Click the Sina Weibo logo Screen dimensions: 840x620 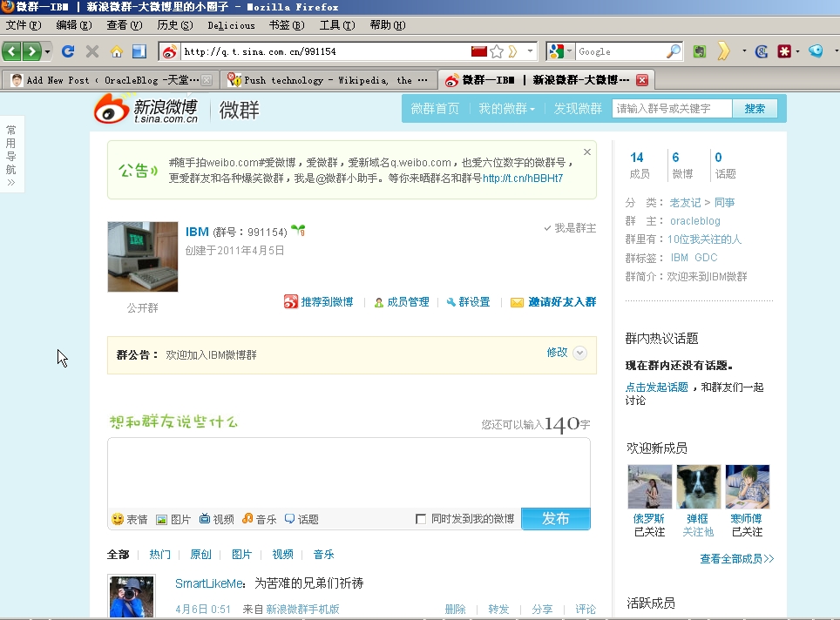(x=146, y=109)
